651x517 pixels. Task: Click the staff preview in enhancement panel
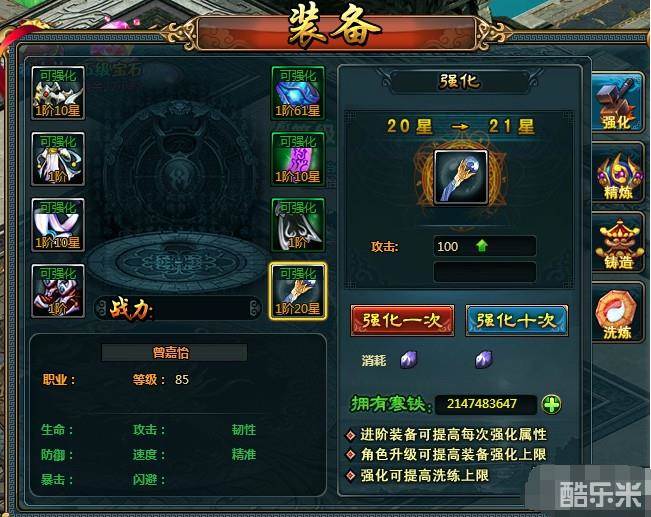pos(461,177)
